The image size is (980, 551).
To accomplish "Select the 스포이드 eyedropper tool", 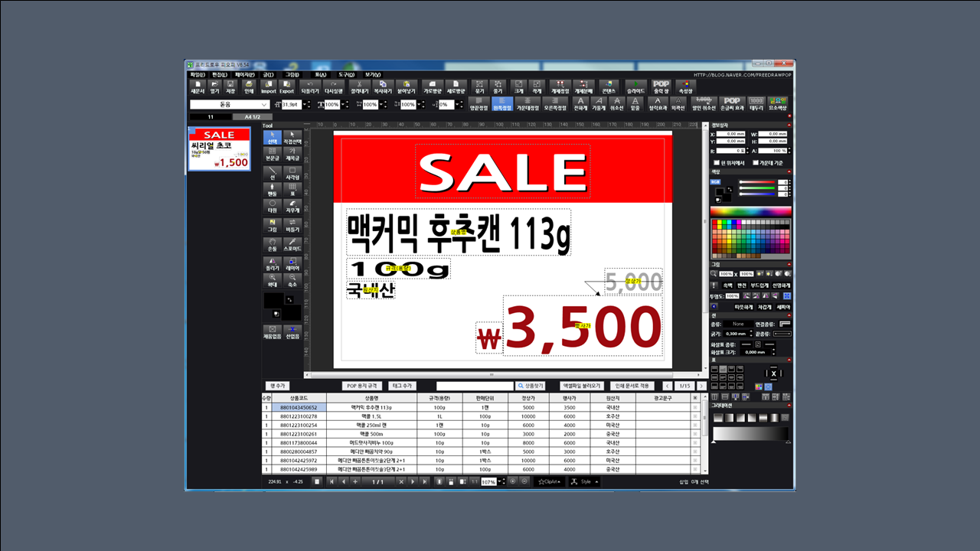I will point(292,245).
